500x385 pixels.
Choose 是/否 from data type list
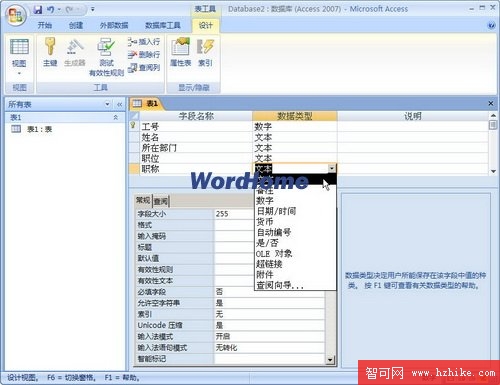click(x=295, y=243)
